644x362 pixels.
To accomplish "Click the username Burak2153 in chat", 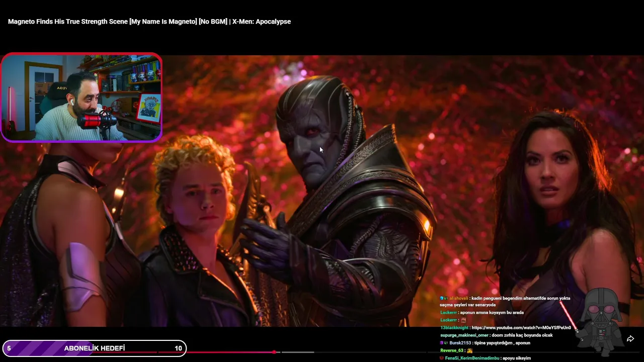I will tap(460, 343).
